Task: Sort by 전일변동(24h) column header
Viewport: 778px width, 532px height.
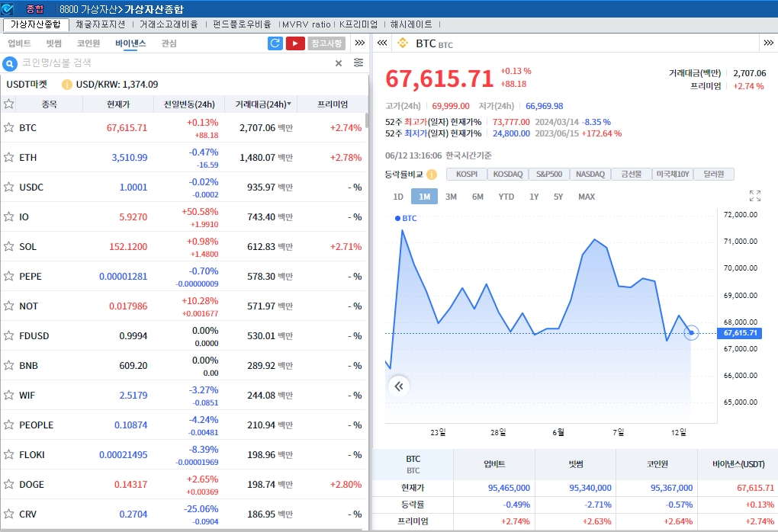Action: click(x=189, y=104)
